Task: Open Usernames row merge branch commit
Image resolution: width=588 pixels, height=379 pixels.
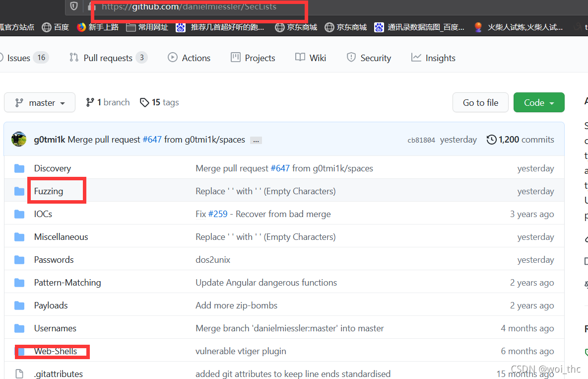Action: (x=290, y=328)
